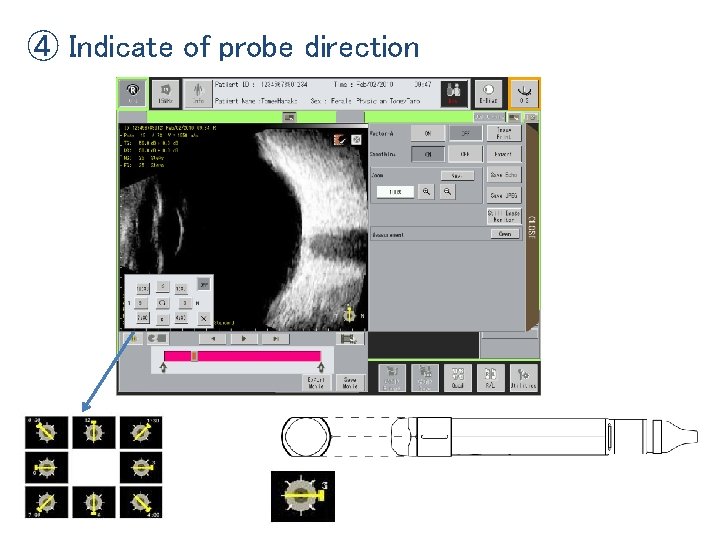Click the Image Print button
Screen dimensions: 720x540
(x=504, y=134)
